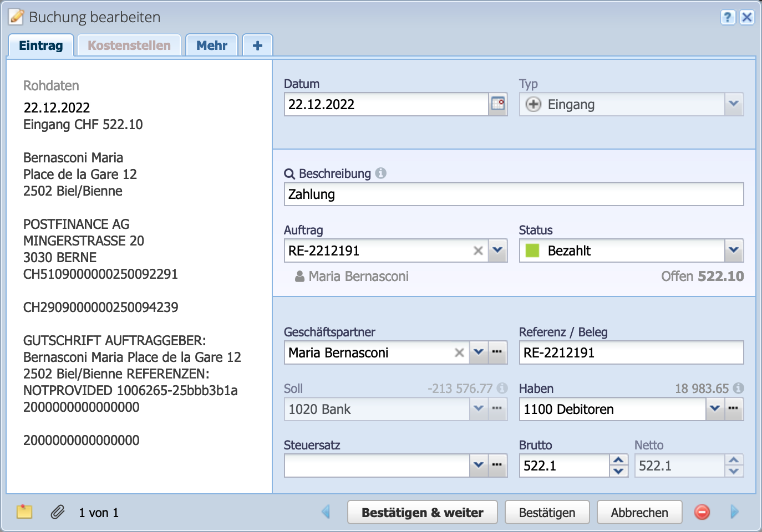This screenshot has width=762, height=532.
Task: Add a new tab with the plus
Action: coord(257,45)
